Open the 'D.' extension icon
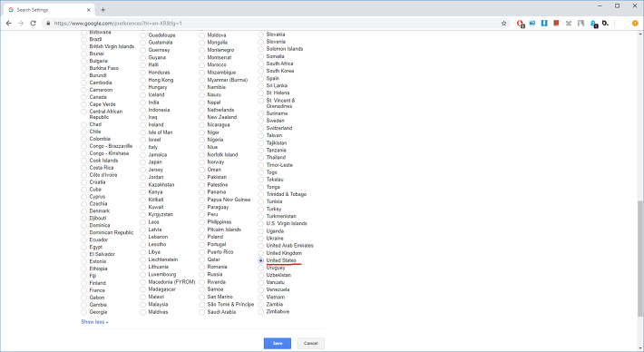 point(605,23)
